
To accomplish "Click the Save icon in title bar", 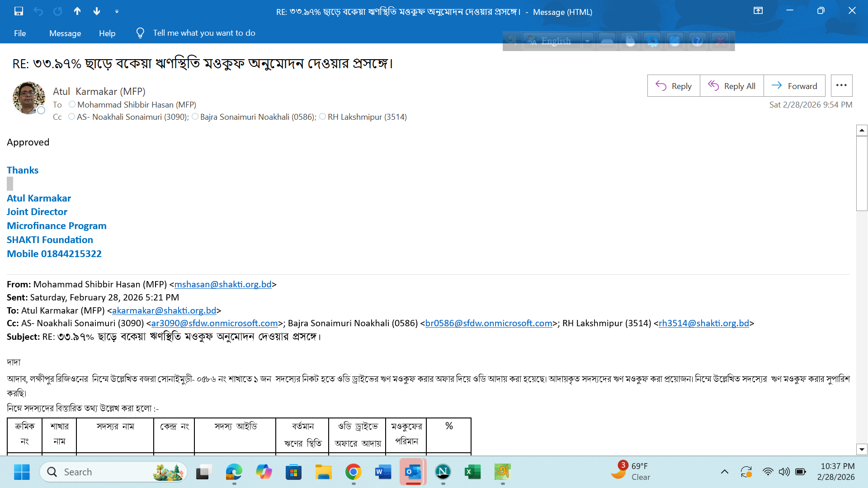I will point(19,11).
